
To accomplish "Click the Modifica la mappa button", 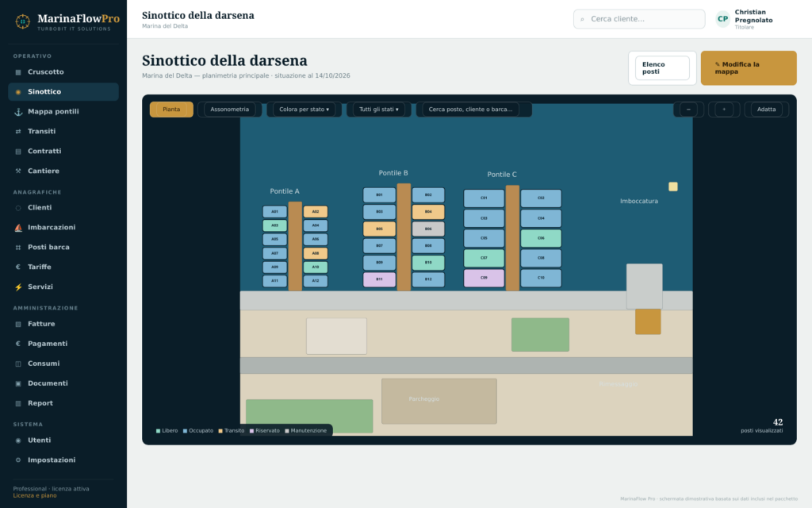I will pyautogui.click(x=749, y=68).
